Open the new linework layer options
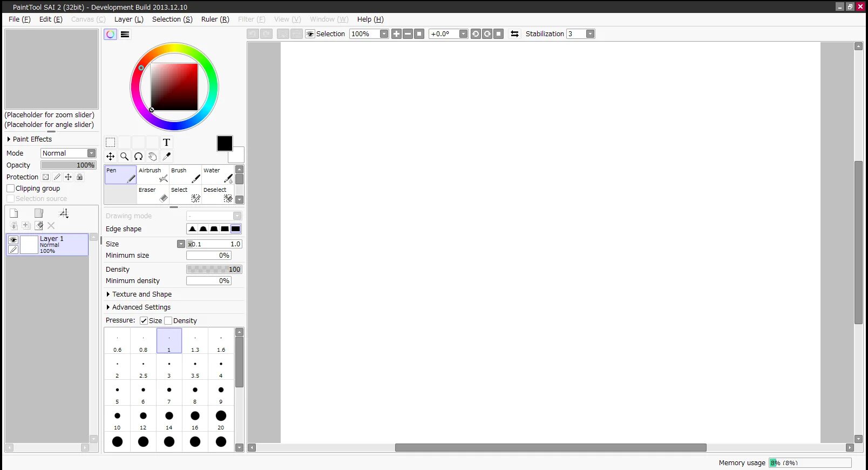 coord(64,213)
